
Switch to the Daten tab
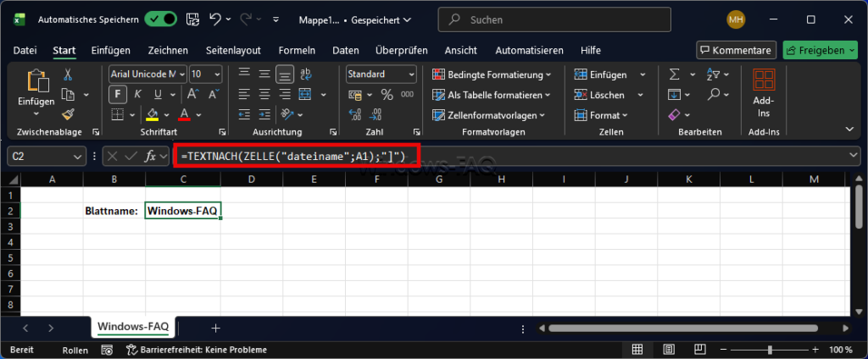tap(346, 50)
